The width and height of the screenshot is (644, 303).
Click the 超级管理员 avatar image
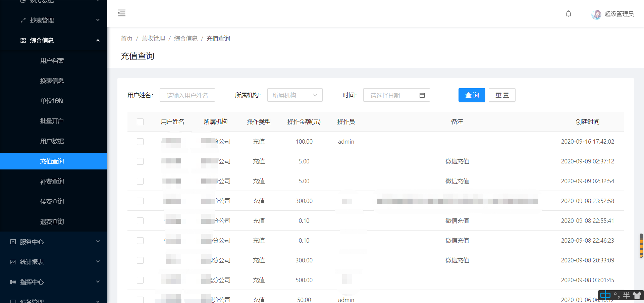coord(596,14)
